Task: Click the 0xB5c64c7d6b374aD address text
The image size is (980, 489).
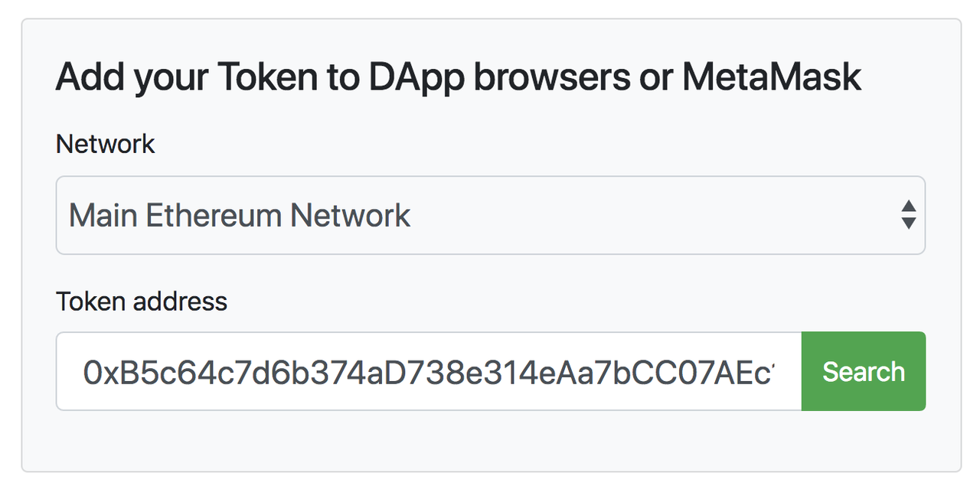Action: [x=429, y=373]
